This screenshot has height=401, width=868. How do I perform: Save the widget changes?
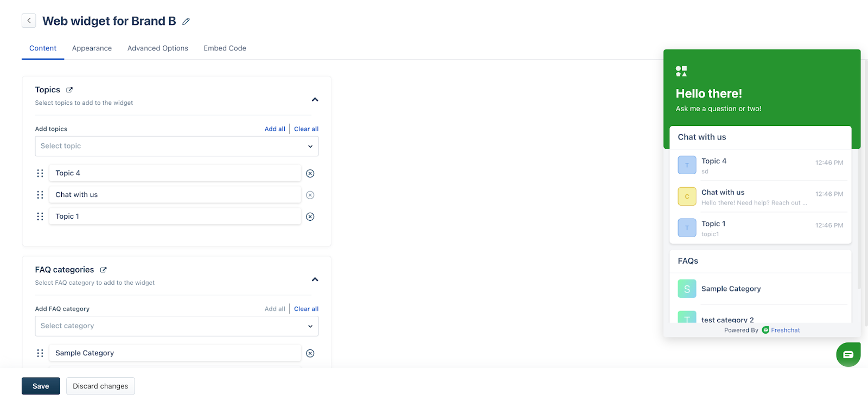point(41,386)
